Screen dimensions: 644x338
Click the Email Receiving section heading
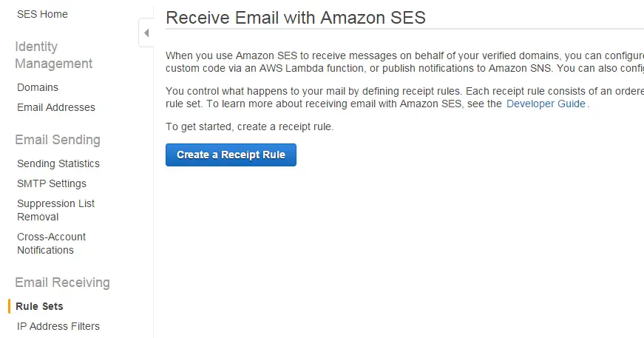pos(62,283)
